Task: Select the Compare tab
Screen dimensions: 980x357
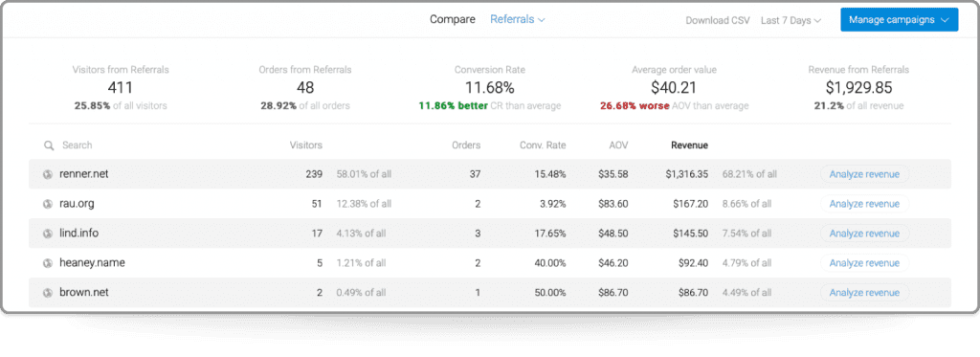Action: pyautogui.click(x=453, y=19)
